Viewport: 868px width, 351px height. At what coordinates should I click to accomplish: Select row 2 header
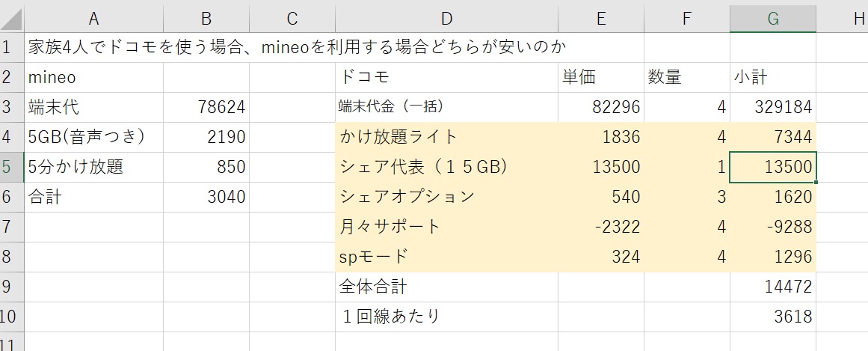[11, 77]
